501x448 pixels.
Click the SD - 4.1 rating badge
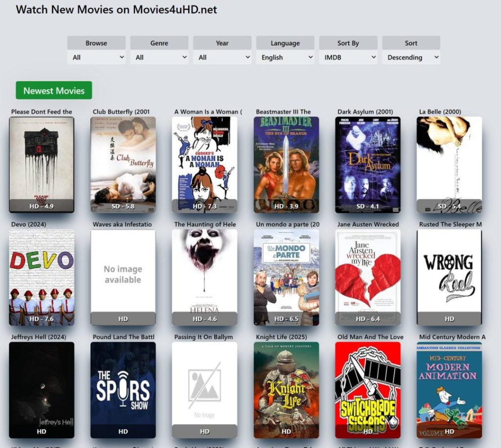click(x=368, y=206)
